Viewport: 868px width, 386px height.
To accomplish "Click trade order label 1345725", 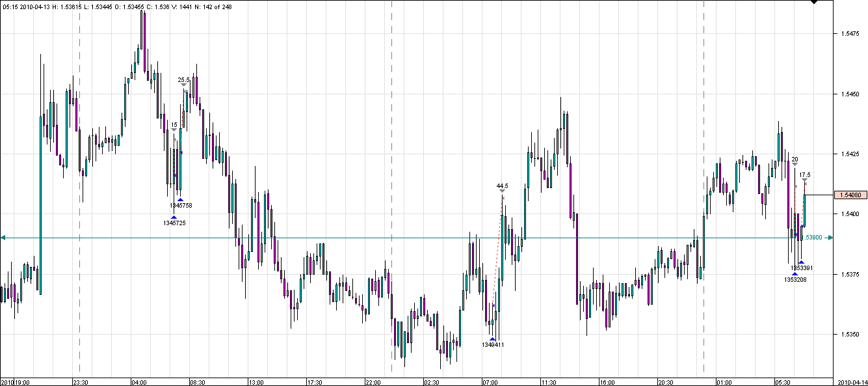I will point(174,223).
